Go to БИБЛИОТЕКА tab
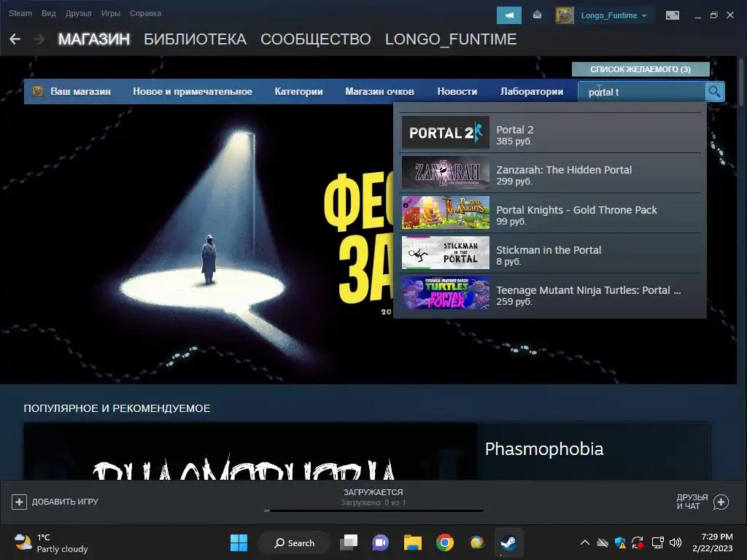 coord(196,39)
